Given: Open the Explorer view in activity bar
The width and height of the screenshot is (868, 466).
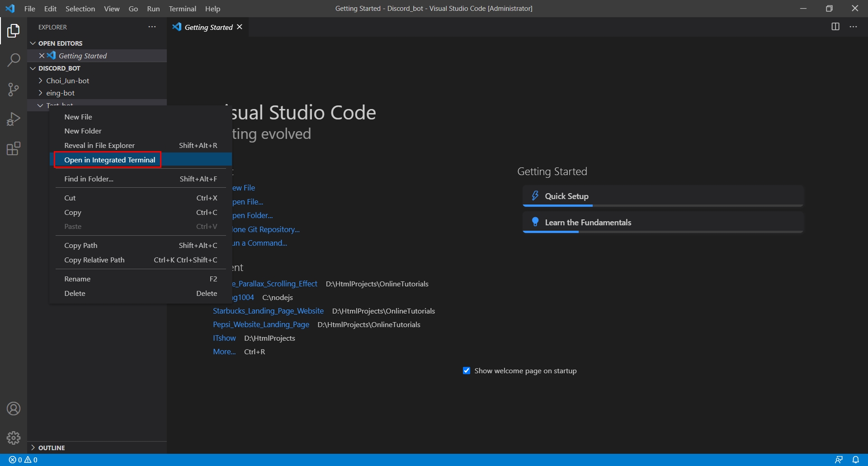Looking at the screenshot, I should coord(14,31).
